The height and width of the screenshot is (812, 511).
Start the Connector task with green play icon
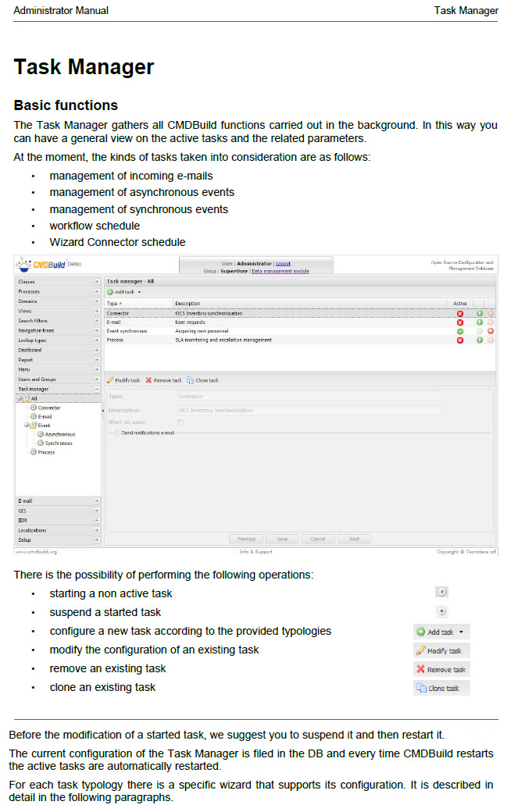click(480, 314)
